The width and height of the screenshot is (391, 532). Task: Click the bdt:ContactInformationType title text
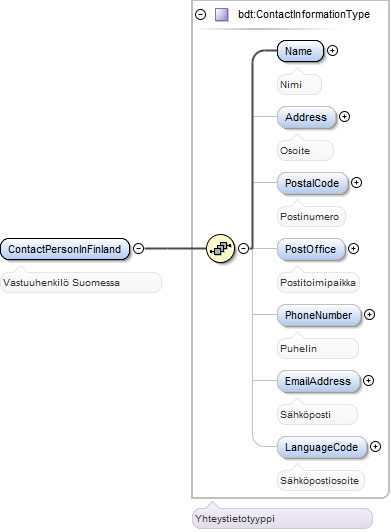click(x=304, y=15)
